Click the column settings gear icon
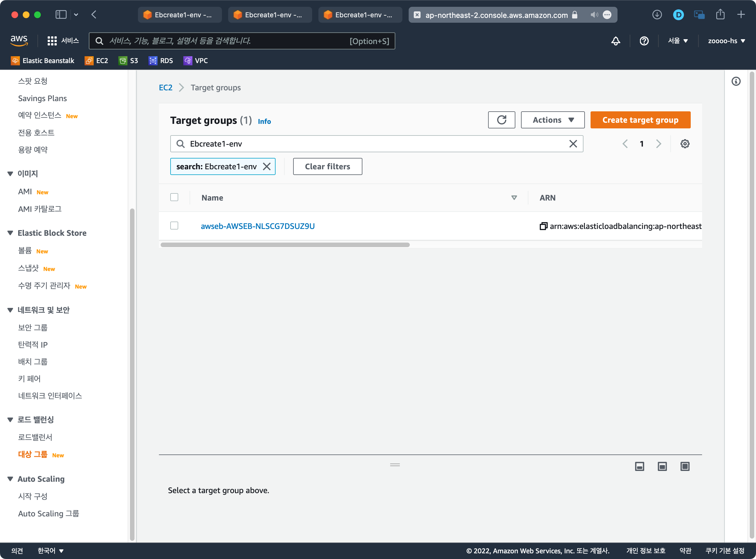This screenshot has height=559, width=756. (685, 143)
